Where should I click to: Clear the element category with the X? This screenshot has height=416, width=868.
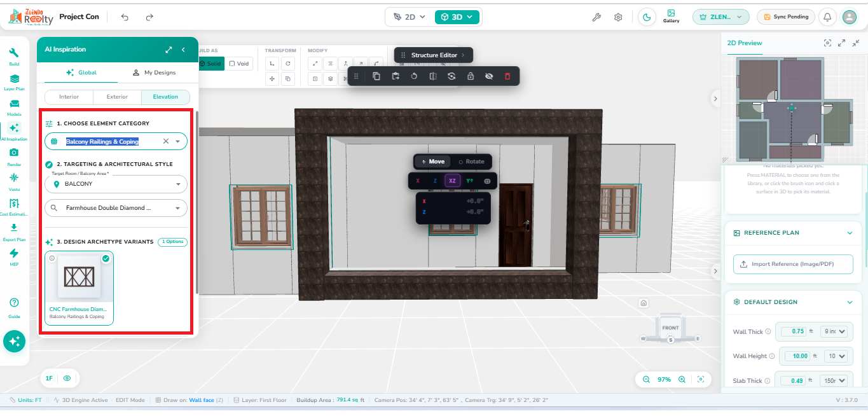166,141
